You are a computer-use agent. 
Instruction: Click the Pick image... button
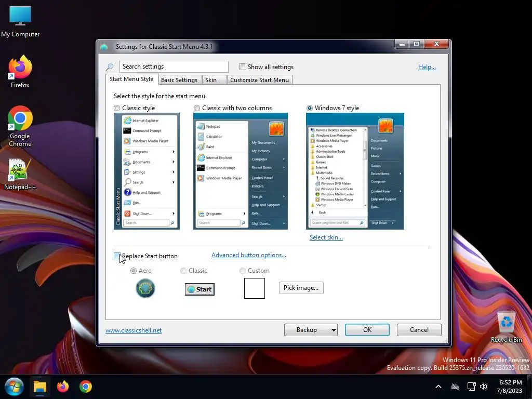[x=301, y=288]
